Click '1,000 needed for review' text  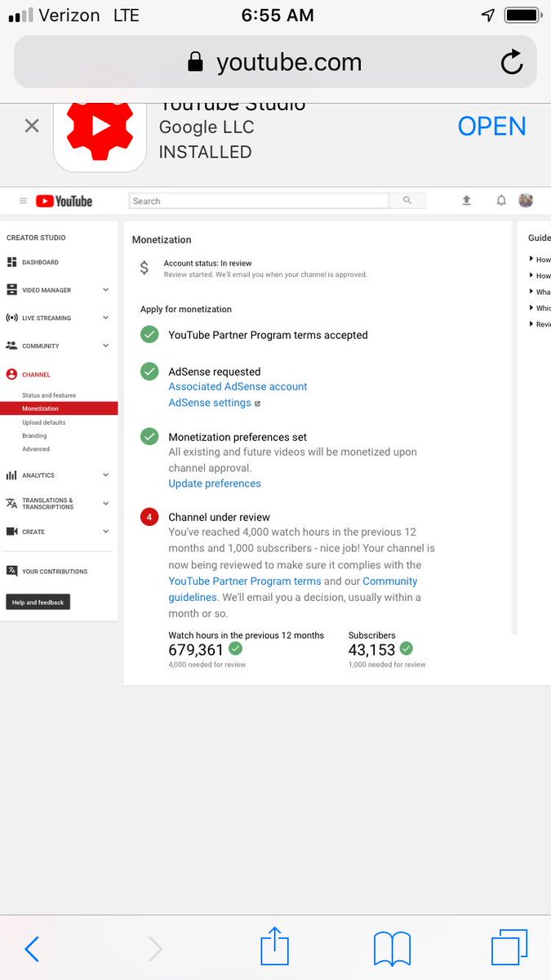[x=387, y=665]
